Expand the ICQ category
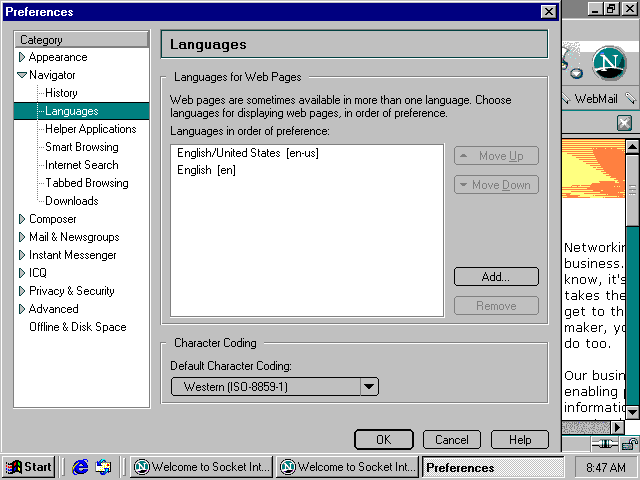The height and width of the screenshot is (480, 640). coord(22,273)
